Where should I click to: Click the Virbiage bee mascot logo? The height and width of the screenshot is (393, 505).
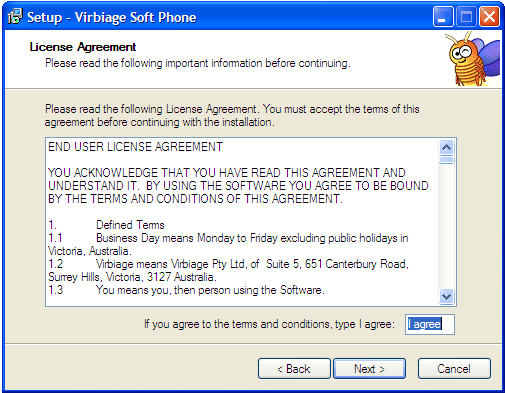click(472, 59)
